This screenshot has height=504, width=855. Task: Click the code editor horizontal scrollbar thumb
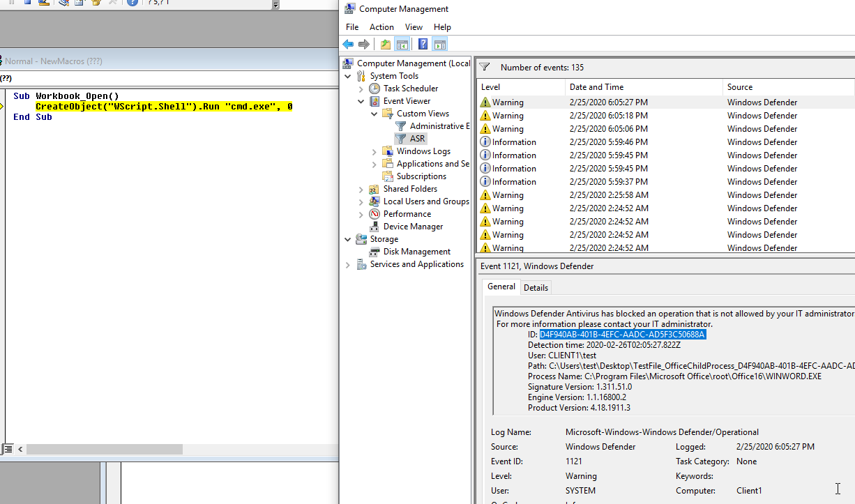coord(105,450)
